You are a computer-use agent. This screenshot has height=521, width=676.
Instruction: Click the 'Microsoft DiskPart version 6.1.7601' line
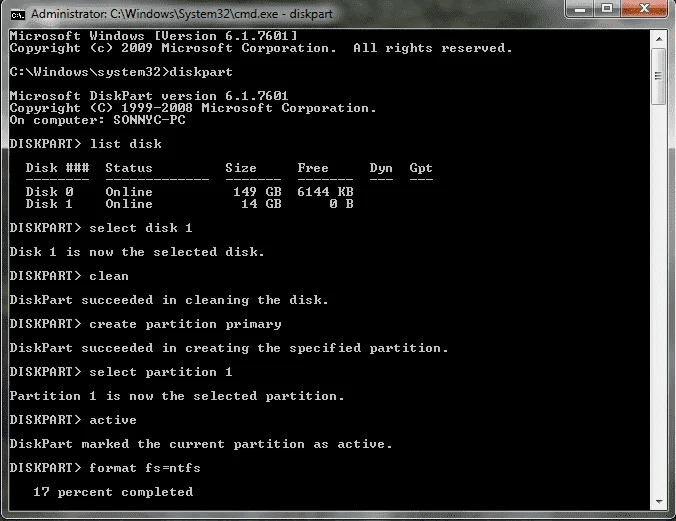pyautogui.click(x=149, y=96)
